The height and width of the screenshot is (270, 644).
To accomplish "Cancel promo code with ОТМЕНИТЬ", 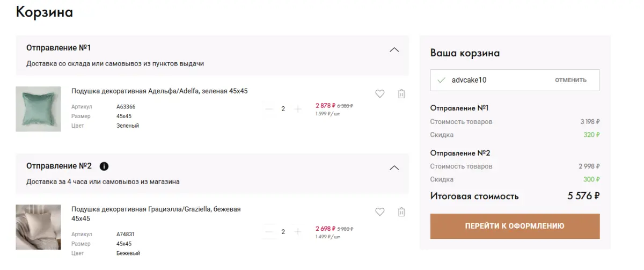I will [570, 80].
